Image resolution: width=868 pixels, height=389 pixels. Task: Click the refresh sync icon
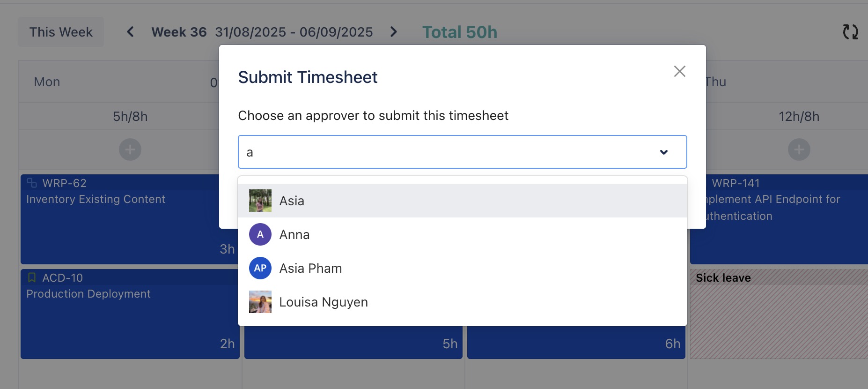click(850, 32)
